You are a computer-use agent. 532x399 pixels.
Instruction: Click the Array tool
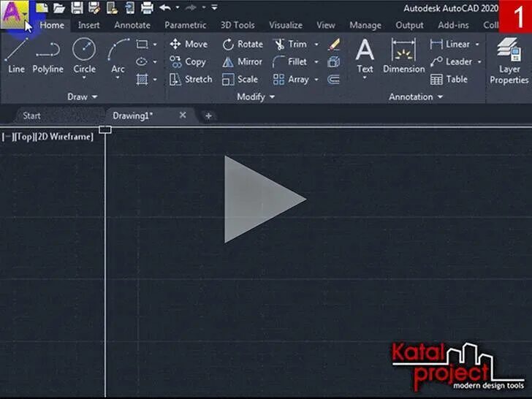pos(291,80)
